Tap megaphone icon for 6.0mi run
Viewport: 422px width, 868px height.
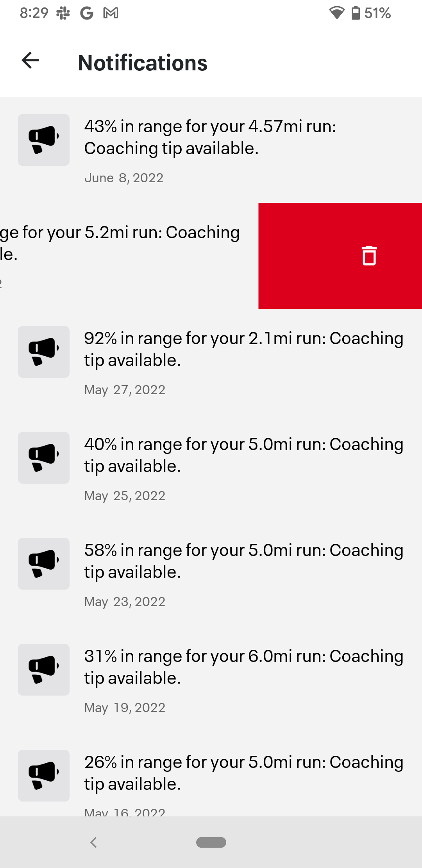tap(44, 670)
